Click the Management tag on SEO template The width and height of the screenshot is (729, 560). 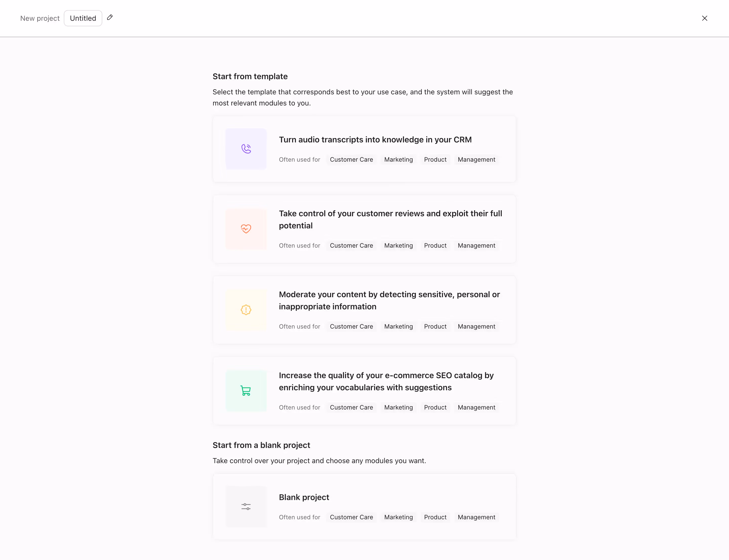[x=476, y=407]
